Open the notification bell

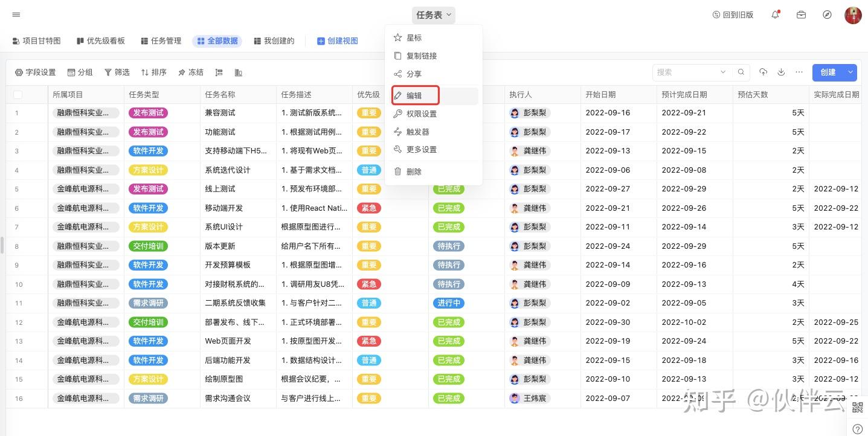[776, 14]
